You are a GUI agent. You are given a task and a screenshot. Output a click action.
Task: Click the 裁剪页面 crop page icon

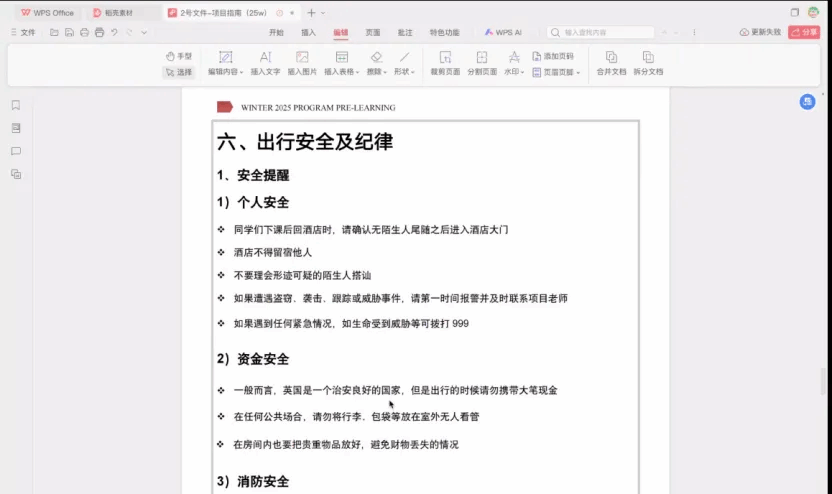click(x=445, y=58)
